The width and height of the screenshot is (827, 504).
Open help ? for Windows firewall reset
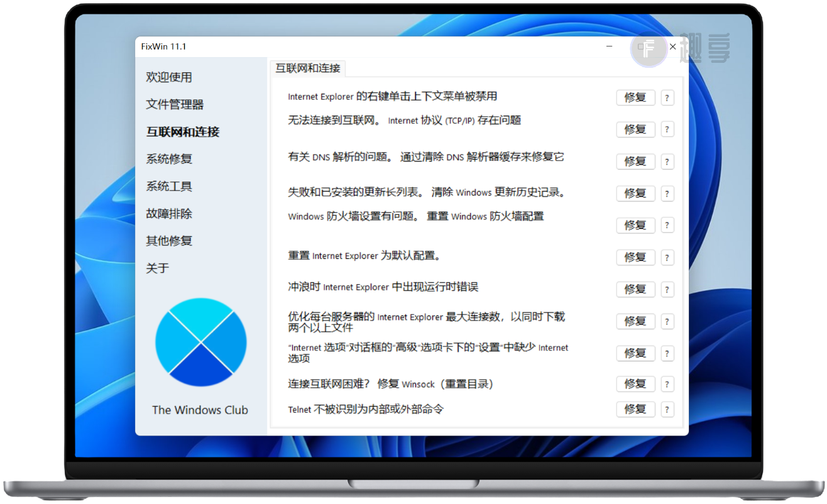667,225
